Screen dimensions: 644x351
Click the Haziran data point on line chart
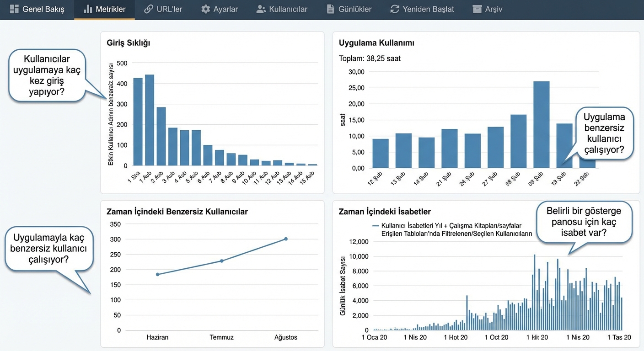157,274
